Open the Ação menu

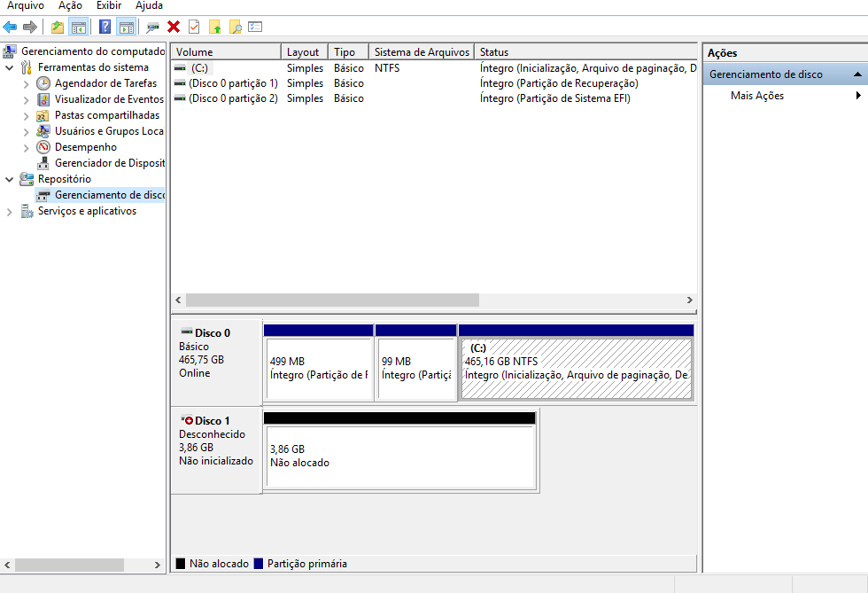tap(70, 5)
